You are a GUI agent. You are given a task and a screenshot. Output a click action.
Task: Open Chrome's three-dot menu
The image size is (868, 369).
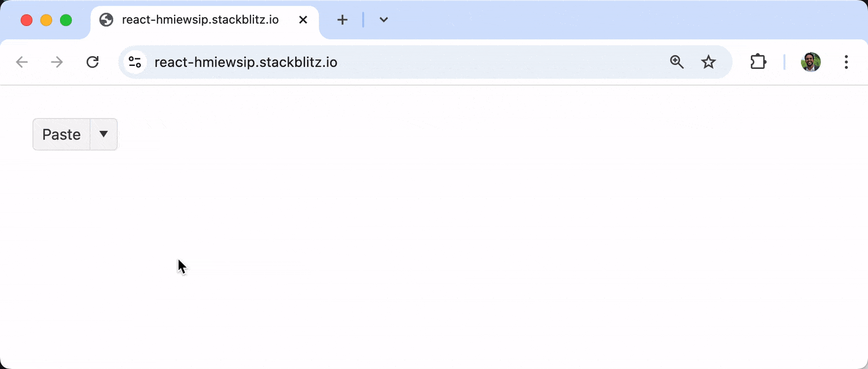point(846,62)
